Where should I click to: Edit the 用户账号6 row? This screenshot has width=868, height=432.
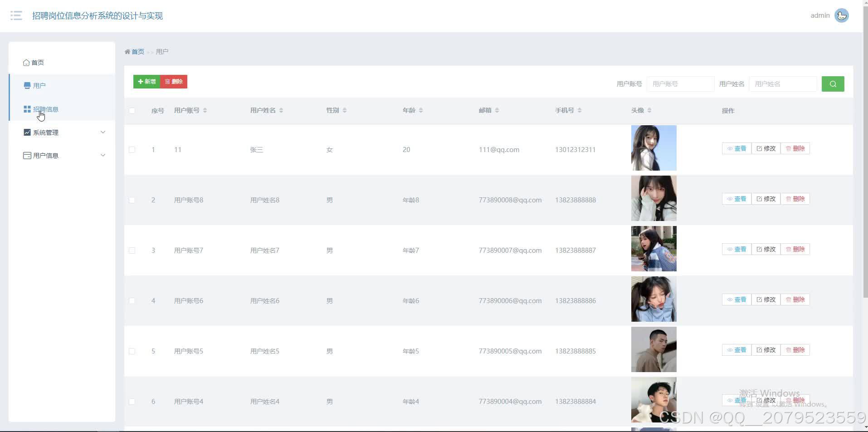pyautogui.click(x=766, y=299)
